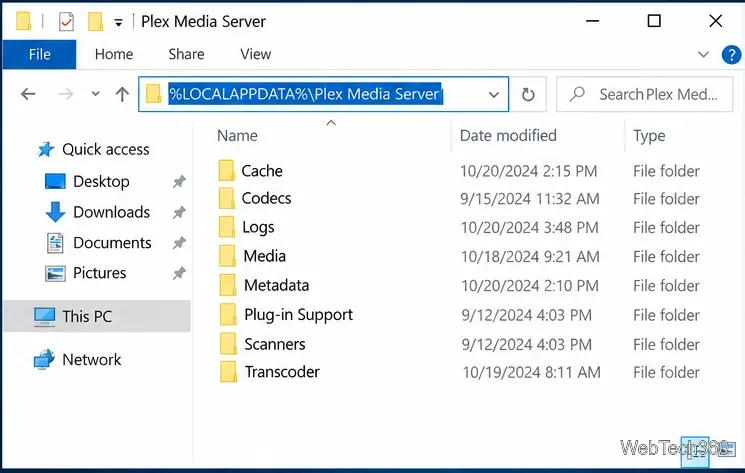
Task: Click the folder icon beside Codecs
Action: coord(227,199)
